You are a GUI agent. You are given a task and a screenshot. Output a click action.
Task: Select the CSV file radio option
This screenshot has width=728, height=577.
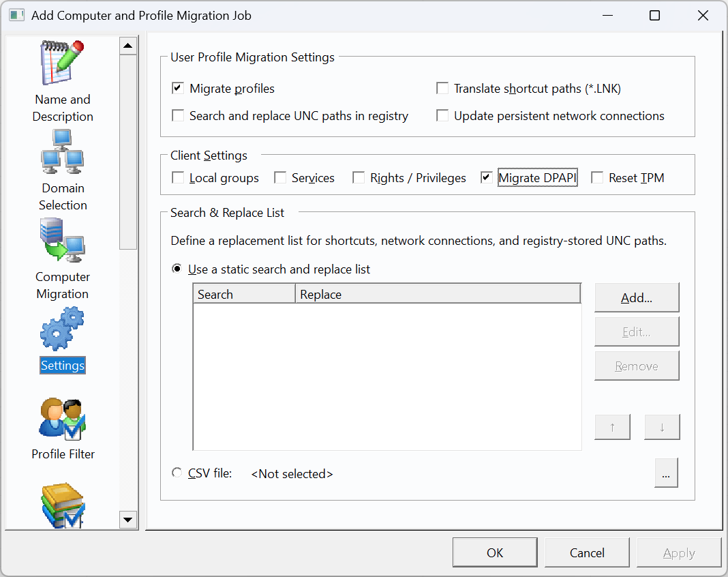177,473
